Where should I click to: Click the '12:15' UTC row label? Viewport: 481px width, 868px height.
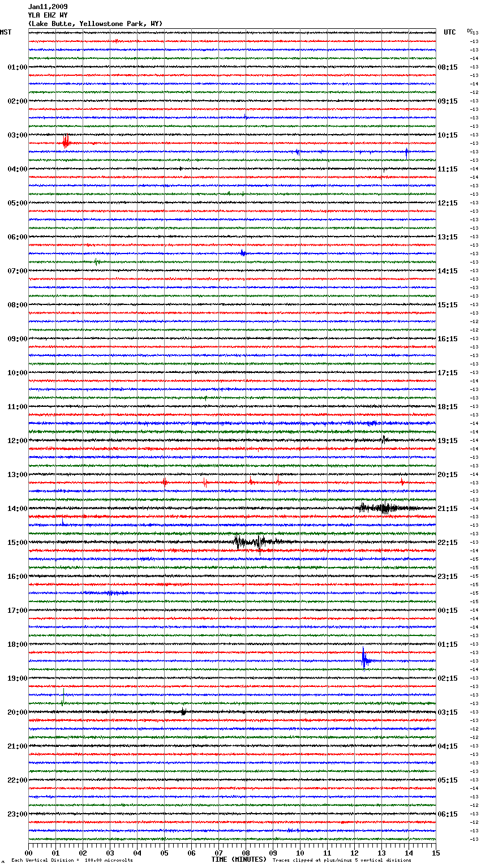448,203
